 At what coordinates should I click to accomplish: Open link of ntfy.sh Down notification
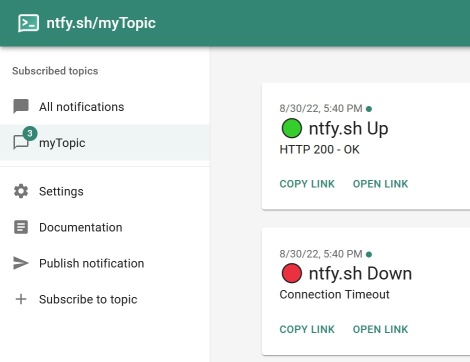coord(380,329)
